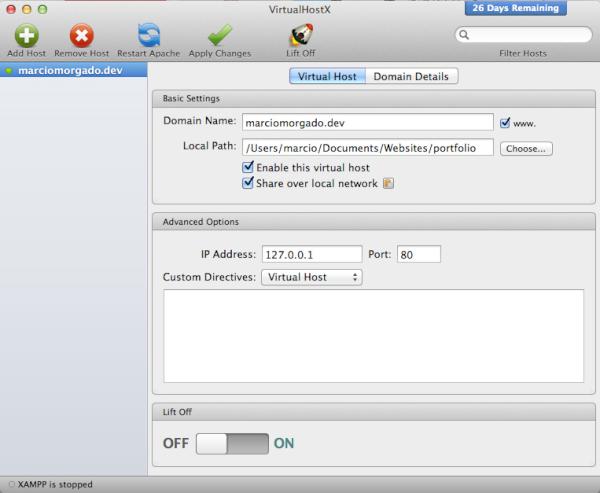Click the green status dot of marciomorgado.dev
The width and height of the screenshot is (600, 493).
[x=9, y=71]
